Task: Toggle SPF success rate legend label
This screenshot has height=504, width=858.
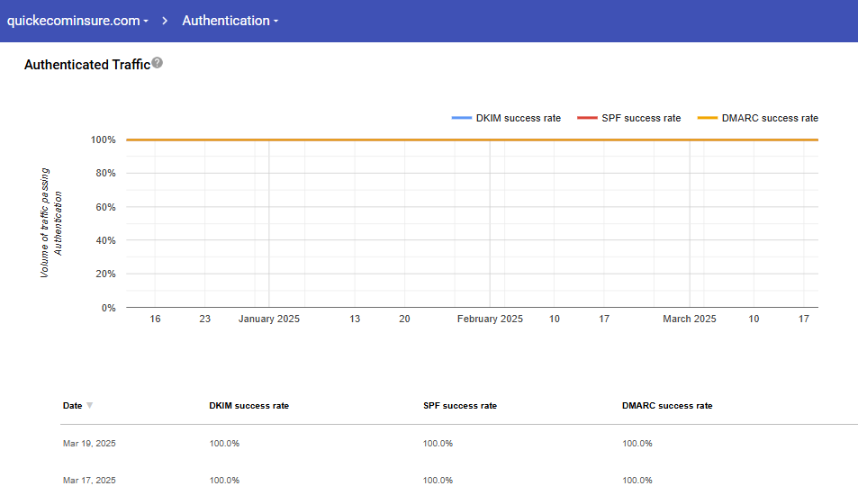Action: [641, 118]
